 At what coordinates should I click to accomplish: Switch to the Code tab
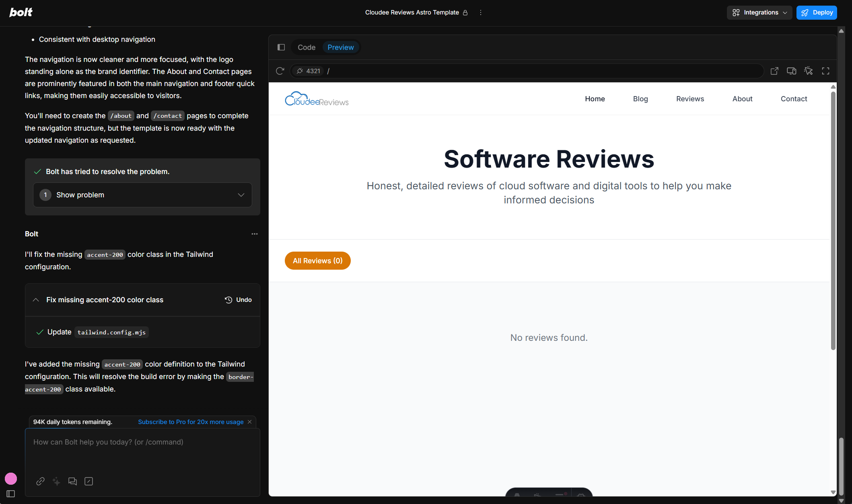pos(306,47)
